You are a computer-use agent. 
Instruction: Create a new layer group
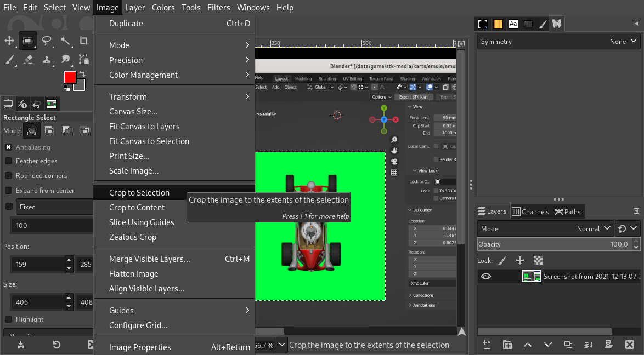(507, 345)
